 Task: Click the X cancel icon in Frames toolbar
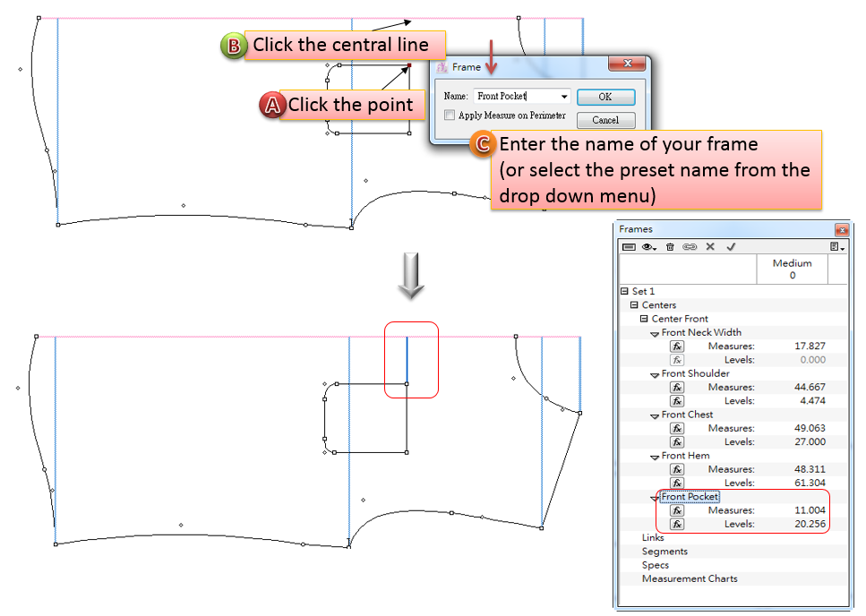(x=710, y=246)
